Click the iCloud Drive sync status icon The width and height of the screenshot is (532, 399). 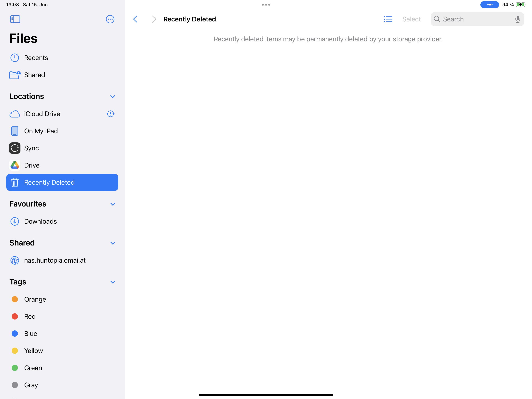coord(110,114)
